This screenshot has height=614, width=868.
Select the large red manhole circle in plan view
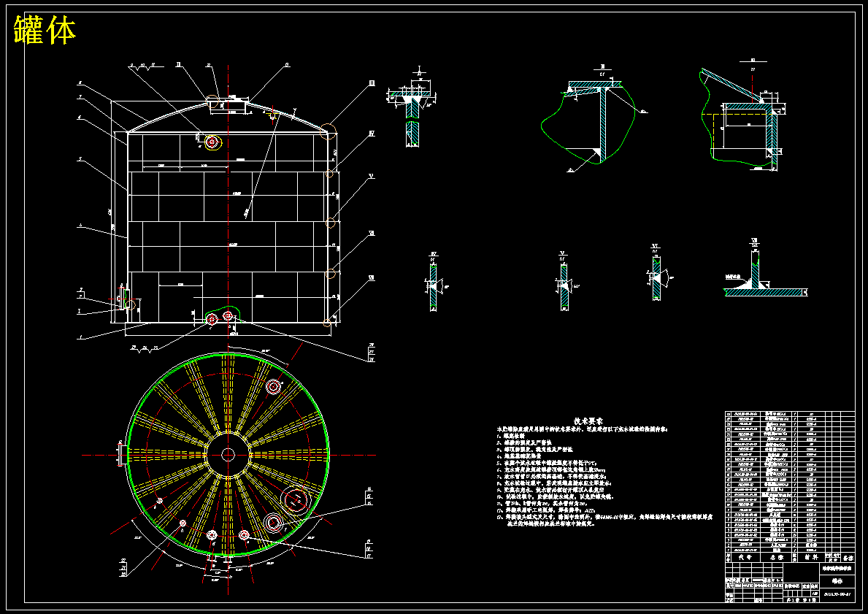click(x=295, y=499)
